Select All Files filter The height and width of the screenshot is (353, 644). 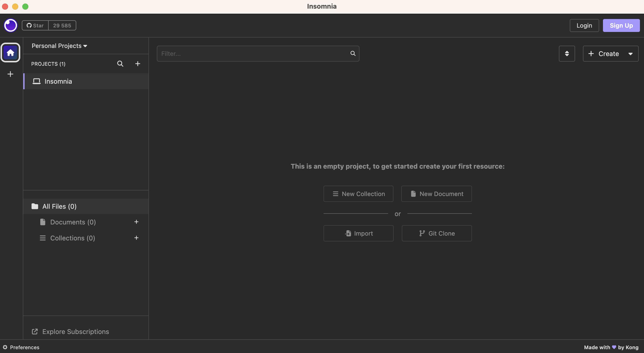[x=59, y=206]
